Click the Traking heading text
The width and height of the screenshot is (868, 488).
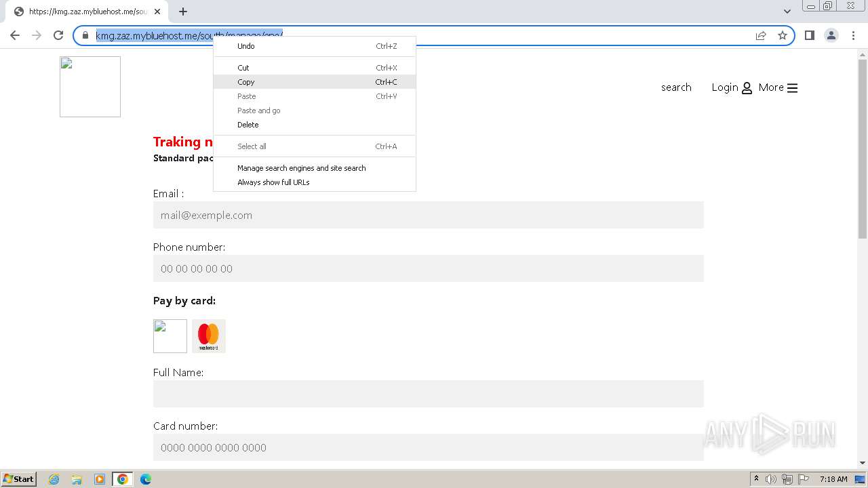(x=183, y=142)
